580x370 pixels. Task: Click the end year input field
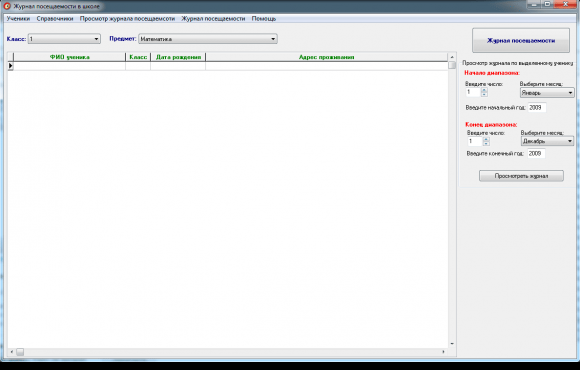point(536,154)
